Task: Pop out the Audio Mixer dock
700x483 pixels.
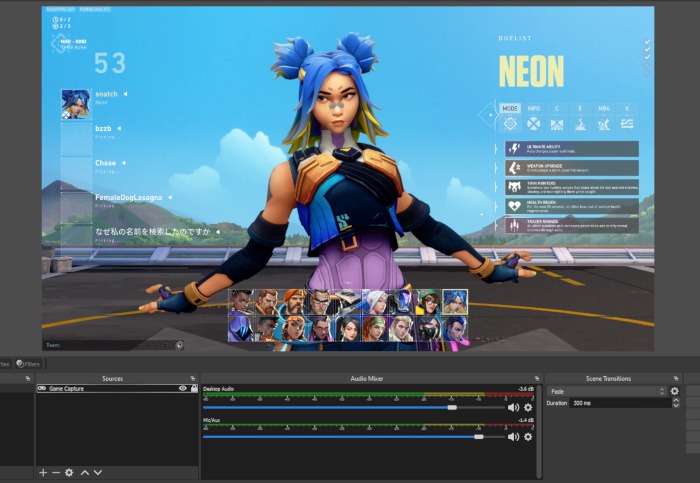Action: coord(537,379)
